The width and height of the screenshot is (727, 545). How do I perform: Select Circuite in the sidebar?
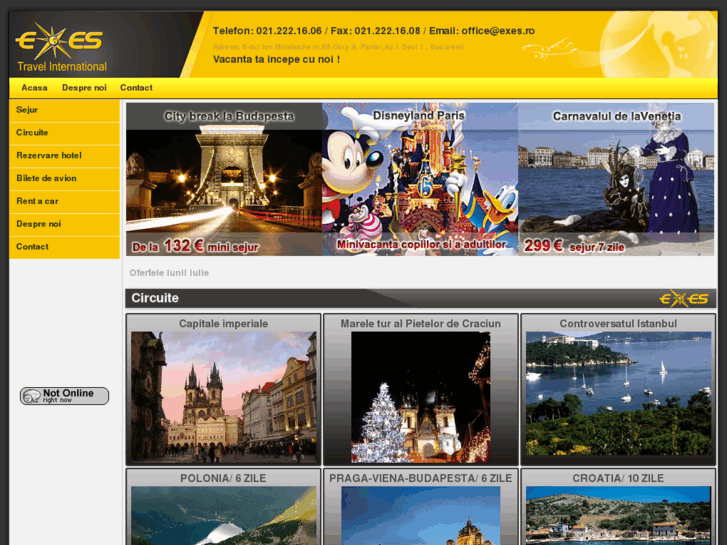pos(64,133)
